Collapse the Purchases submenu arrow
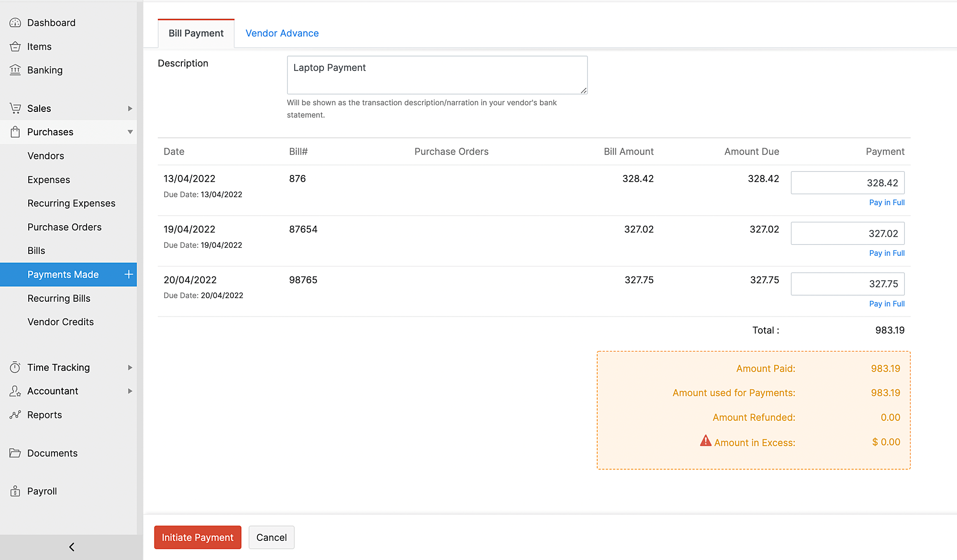957x560 pixels. click(130, 132)
